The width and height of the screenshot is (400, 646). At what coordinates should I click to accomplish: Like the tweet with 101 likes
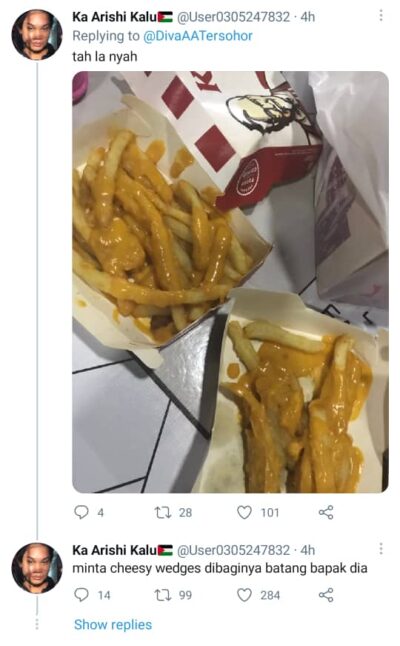pos(244,512)
